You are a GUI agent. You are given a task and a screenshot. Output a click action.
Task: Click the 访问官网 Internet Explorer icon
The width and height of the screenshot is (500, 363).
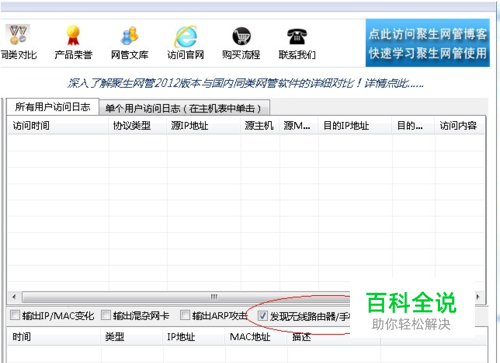click(x=185, y=36)
